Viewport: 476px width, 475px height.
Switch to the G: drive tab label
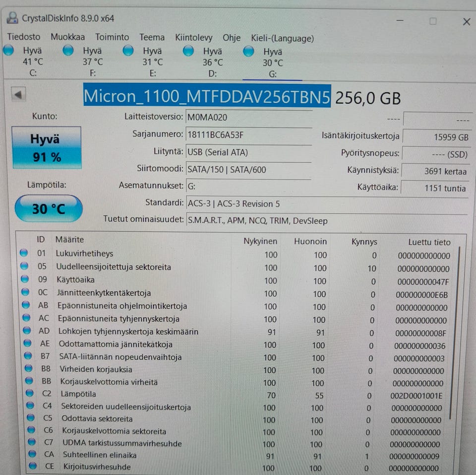click(273, 74)
